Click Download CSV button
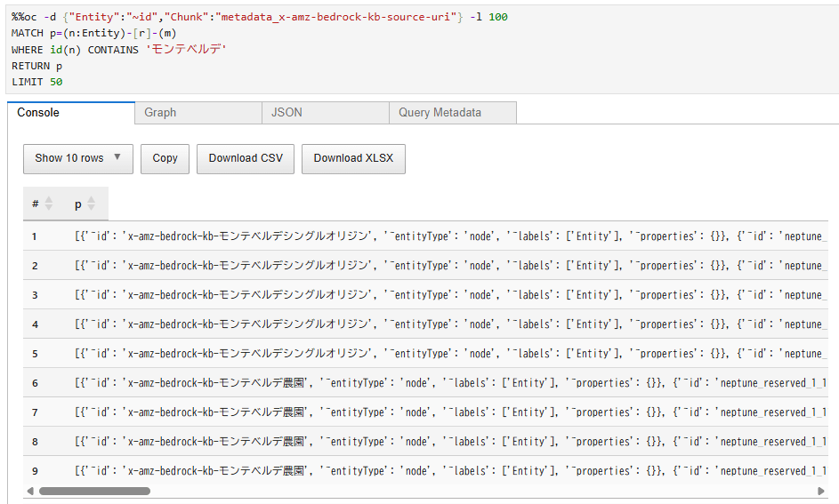The width and height of the screenshot is (839, 504). point(246,159)
